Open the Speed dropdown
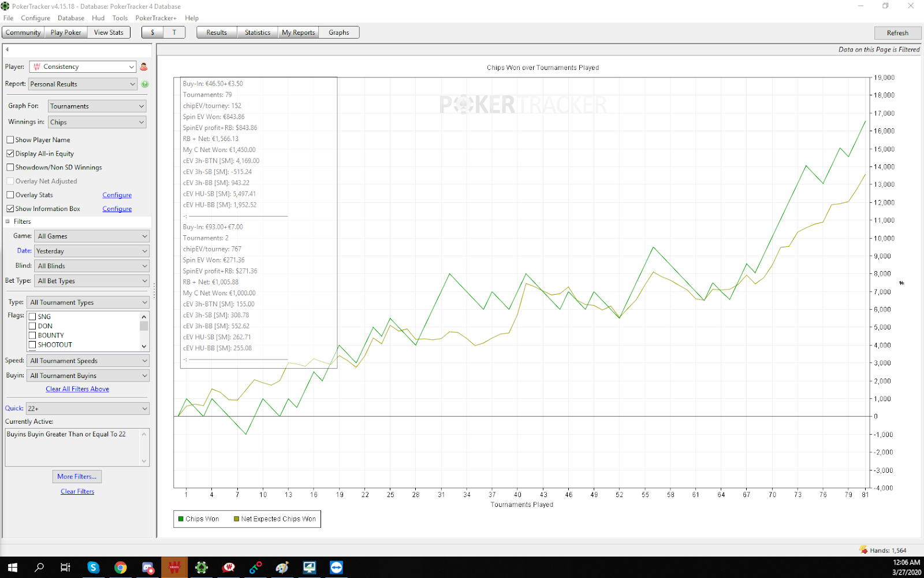924x578 pixels. [x=88, y=361]
